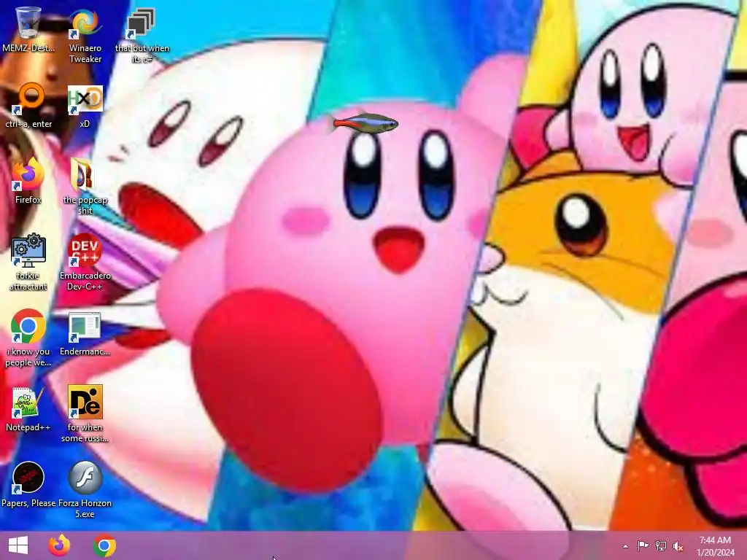This screenshot has height=560, width=747.
Task: Open the Action Center flag icon
Action: (643, 546)
